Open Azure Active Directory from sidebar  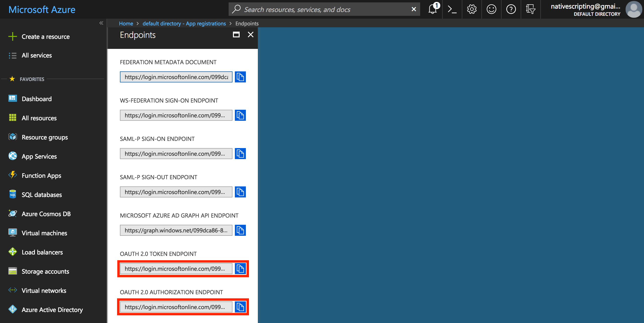pyautogui.click(x=52, y=310)
